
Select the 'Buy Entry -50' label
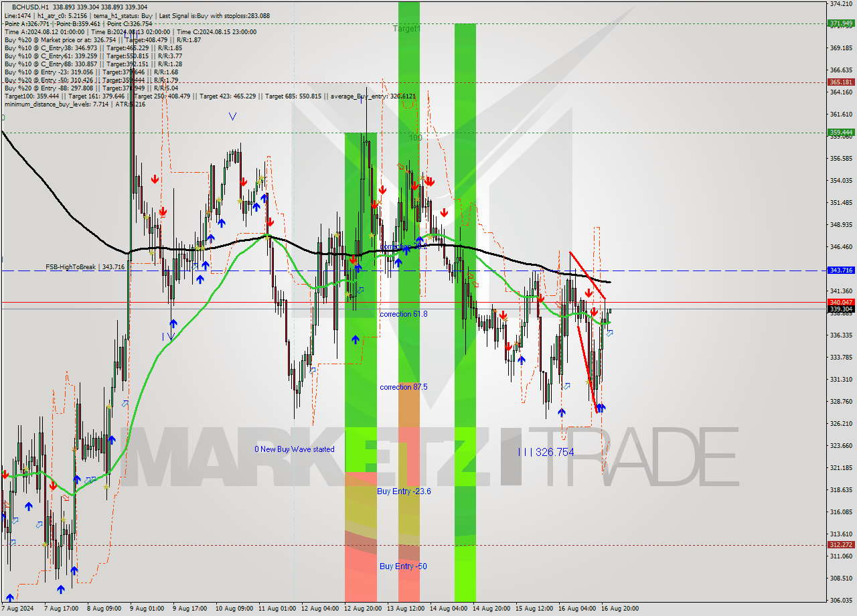tap(403, 566)
